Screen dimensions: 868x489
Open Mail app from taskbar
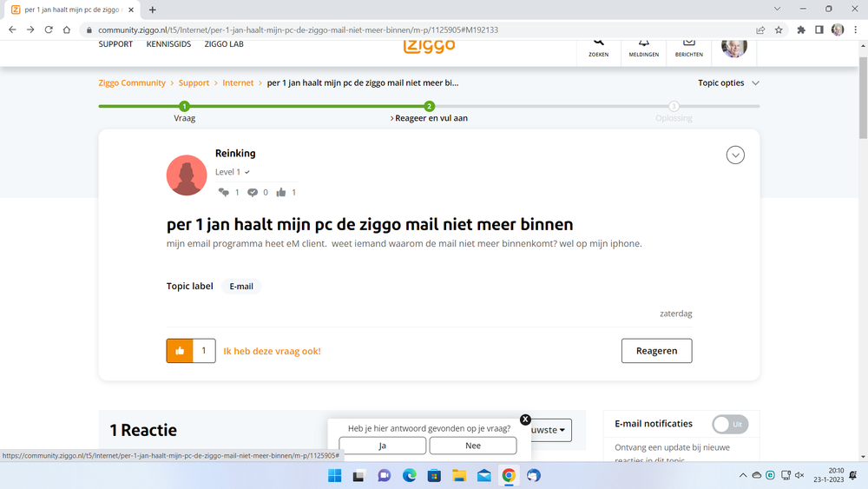[x=483, y=475]
